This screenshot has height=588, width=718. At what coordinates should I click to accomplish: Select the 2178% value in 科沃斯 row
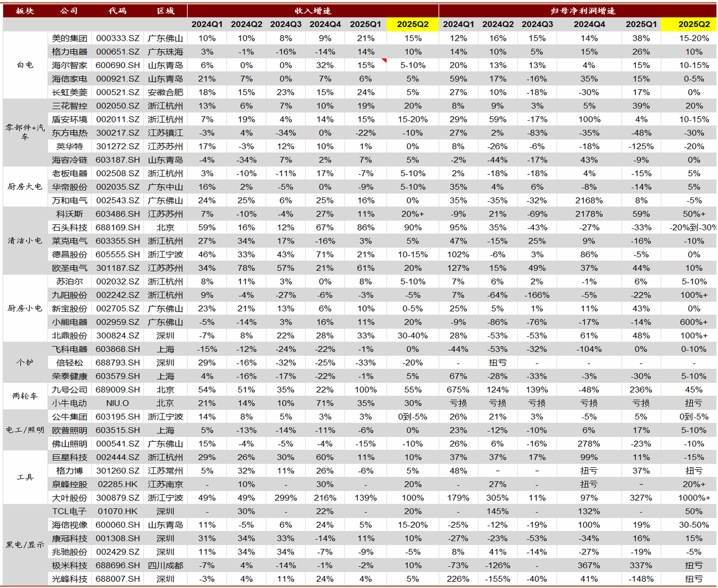(589, 214)
